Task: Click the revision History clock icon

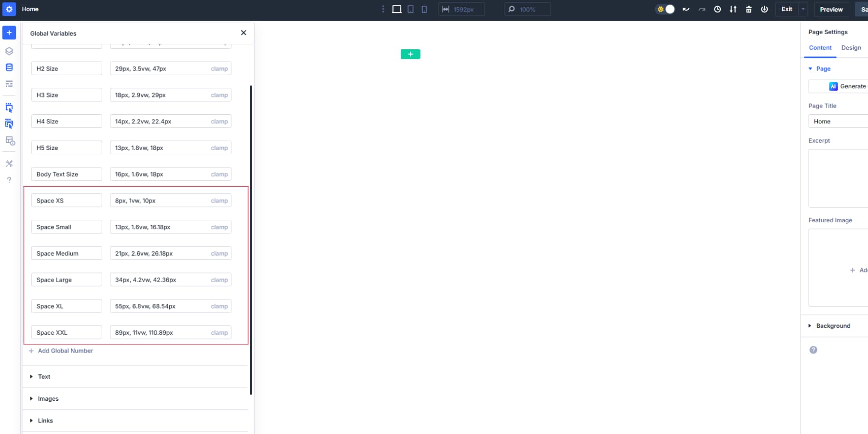Action: 718,9
